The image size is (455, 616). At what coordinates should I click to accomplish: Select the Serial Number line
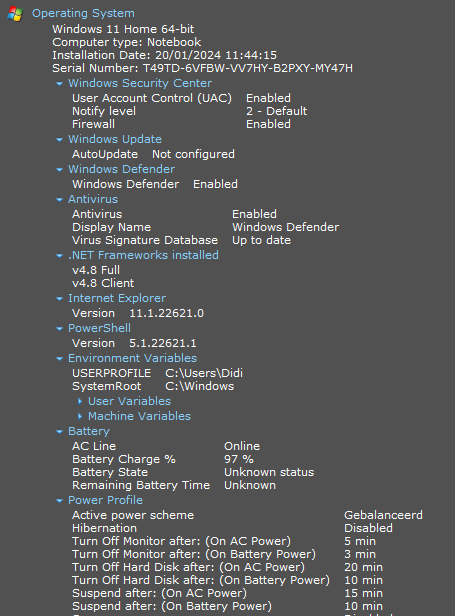click(x=202, y=68)
